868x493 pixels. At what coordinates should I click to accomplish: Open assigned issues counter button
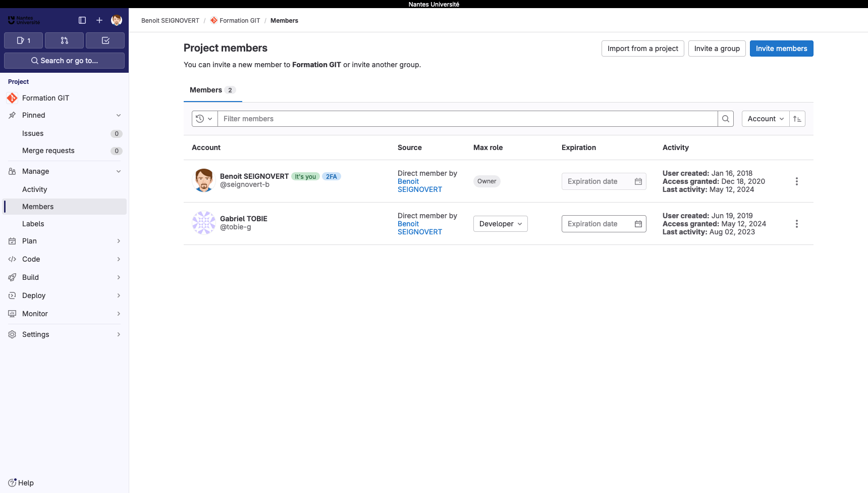23,40
